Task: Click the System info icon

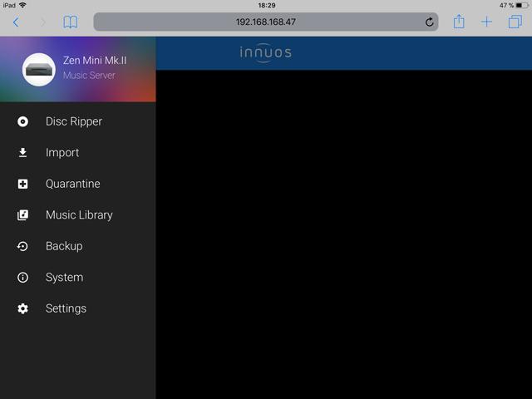Action: click(23, 278)
